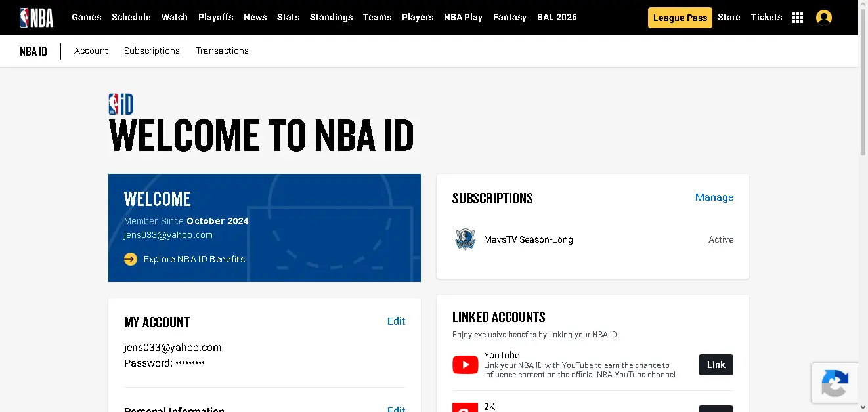Click the Active status text

[721, 239]
